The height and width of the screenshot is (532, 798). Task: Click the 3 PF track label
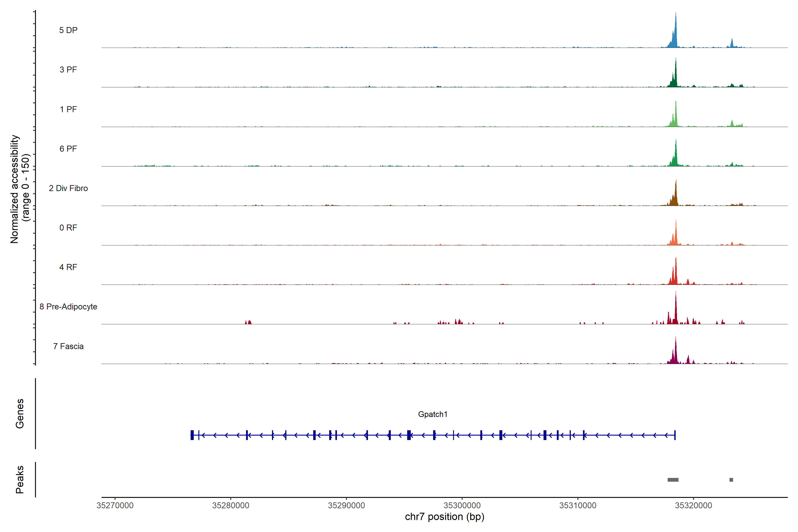pyautogui.click(x=68, y=70)
